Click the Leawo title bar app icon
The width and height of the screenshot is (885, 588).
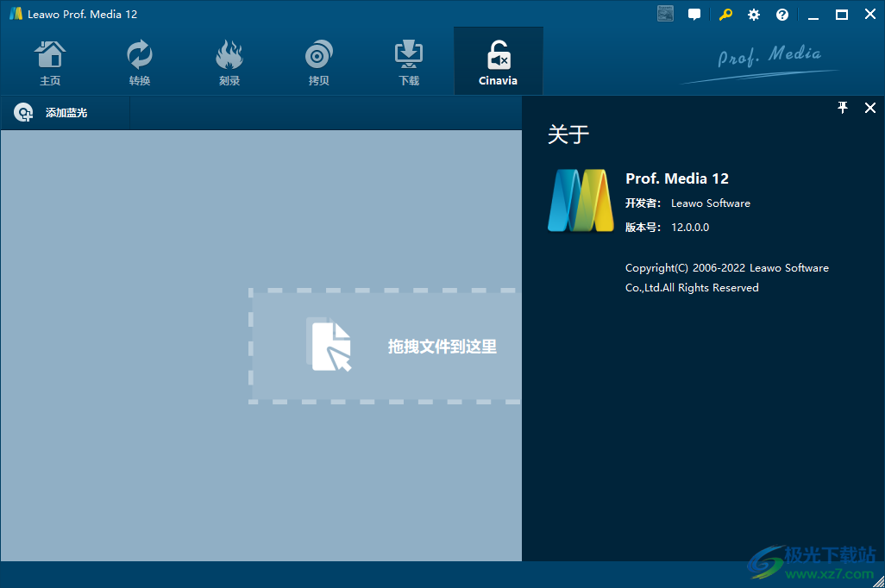(16, 14)
